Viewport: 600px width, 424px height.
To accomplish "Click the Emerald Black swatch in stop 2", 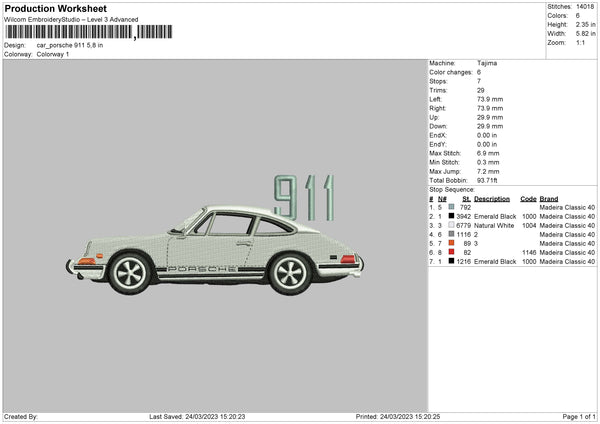I will [453, 216].
